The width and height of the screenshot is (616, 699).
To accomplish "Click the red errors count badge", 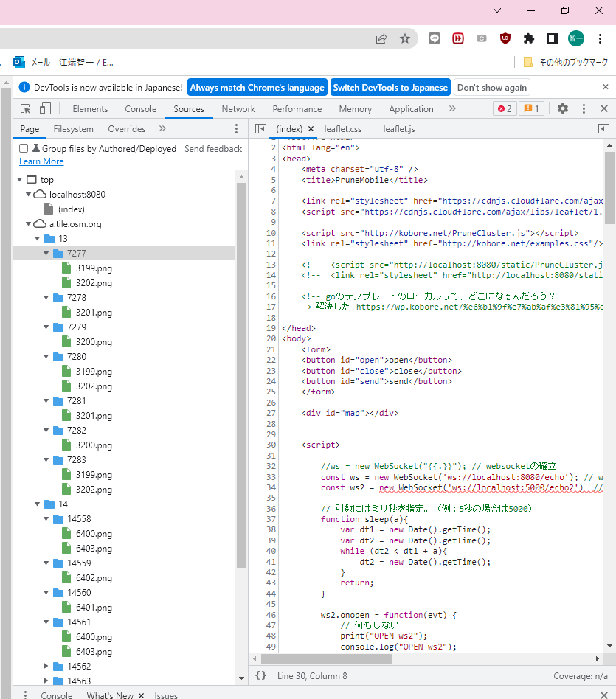I will pos(505,108).
